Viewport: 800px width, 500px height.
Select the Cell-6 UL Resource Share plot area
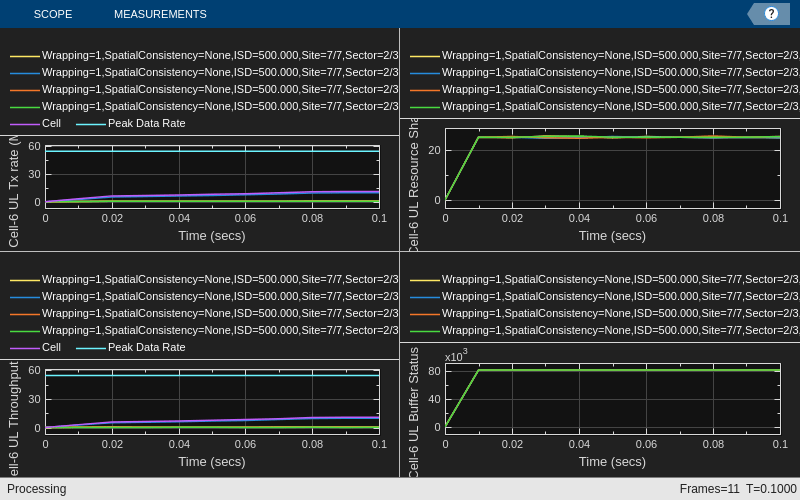(x=613, y=168)
